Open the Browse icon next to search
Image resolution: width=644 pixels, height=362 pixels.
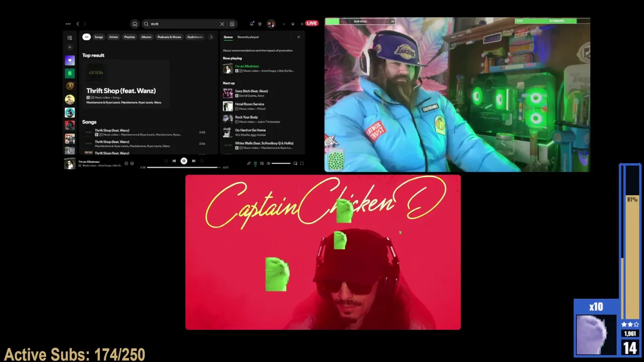(232, 24)
